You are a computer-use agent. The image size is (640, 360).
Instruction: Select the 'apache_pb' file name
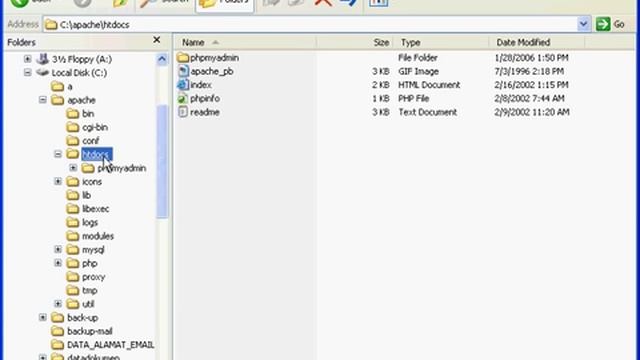click(211, 71)
